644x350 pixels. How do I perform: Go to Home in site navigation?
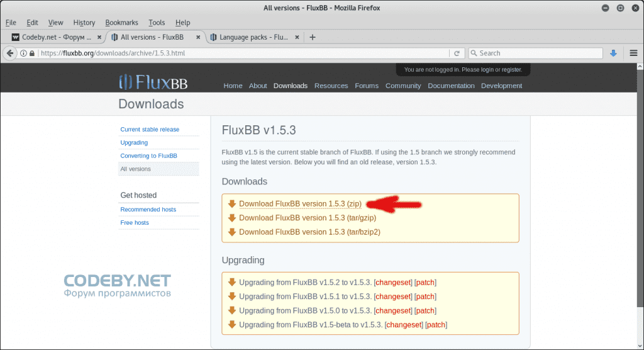233,86
